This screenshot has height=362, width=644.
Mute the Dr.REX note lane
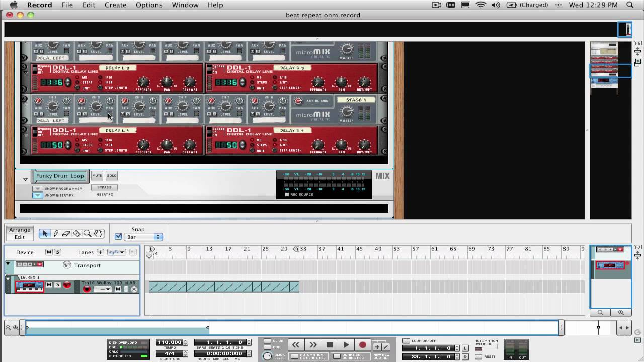click(x=118, y=289)
